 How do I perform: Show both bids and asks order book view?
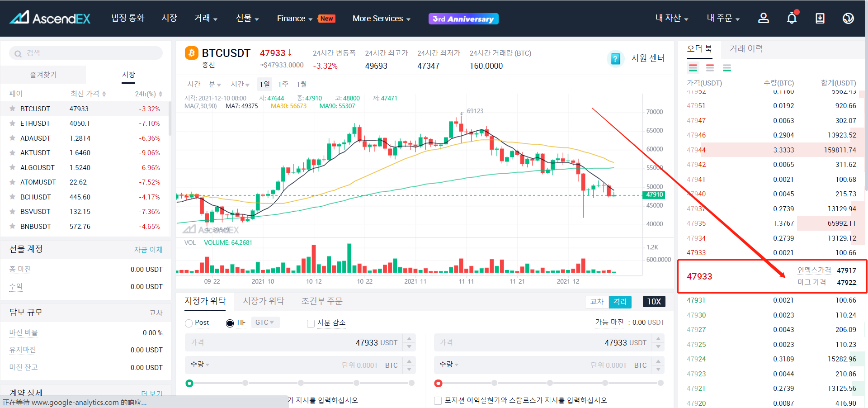693,68
